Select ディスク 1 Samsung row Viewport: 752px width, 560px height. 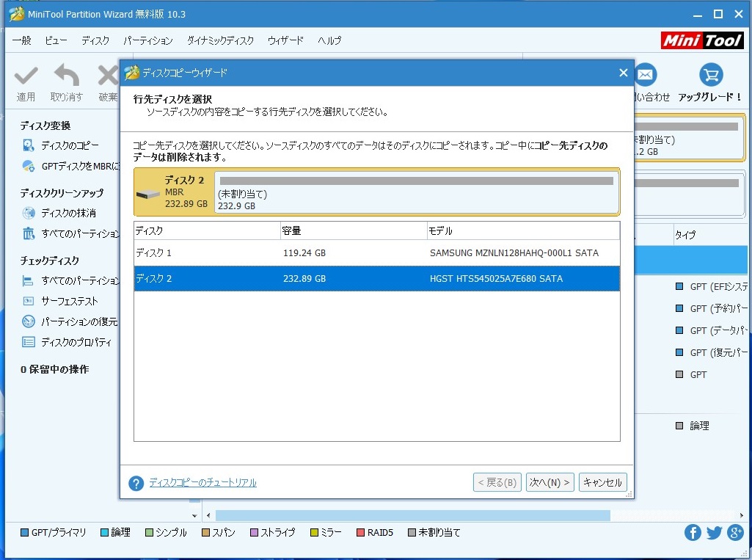pos(376,253)
